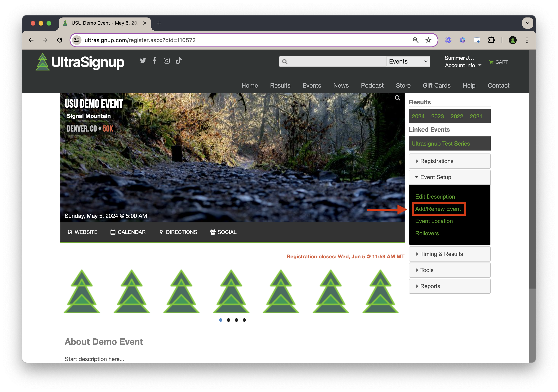Screen dimensions: 558x392
Task: Click DIRECTIONS button under banner
Action: 178,232
